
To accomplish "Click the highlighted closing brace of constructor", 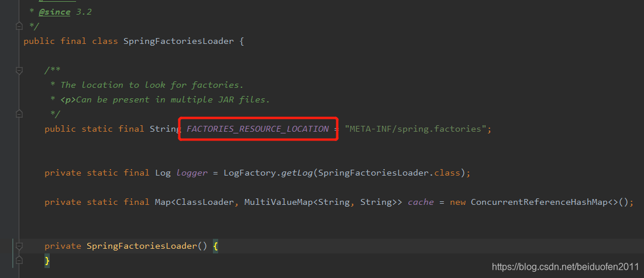I will click(x=47, y=260).
